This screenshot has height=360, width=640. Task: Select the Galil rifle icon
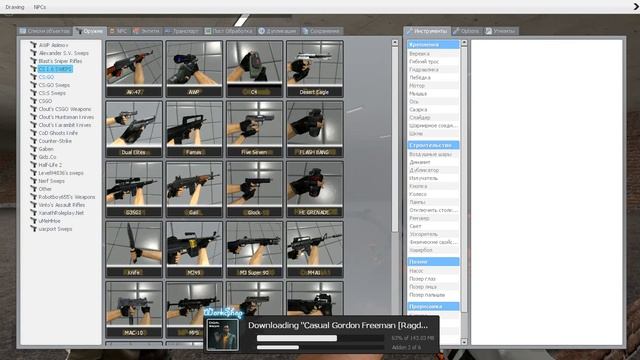194,189
